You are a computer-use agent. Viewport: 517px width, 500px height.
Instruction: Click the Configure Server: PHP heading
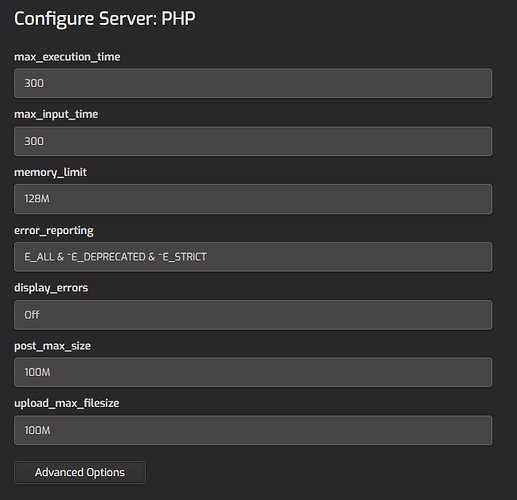tap(105, 19)
